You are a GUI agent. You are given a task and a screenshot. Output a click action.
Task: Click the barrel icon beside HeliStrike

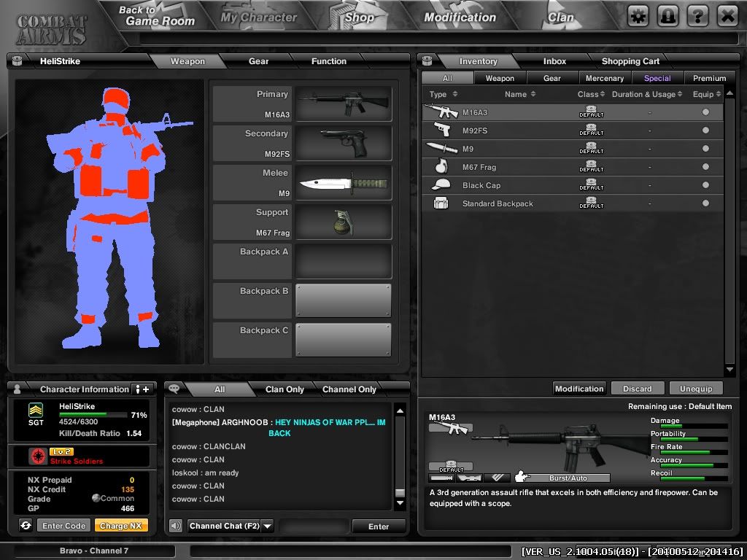point(18,61)
